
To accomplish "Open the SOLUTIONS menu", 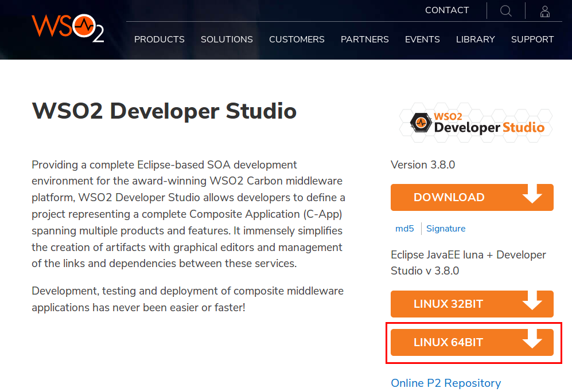I will click(227, 40).
